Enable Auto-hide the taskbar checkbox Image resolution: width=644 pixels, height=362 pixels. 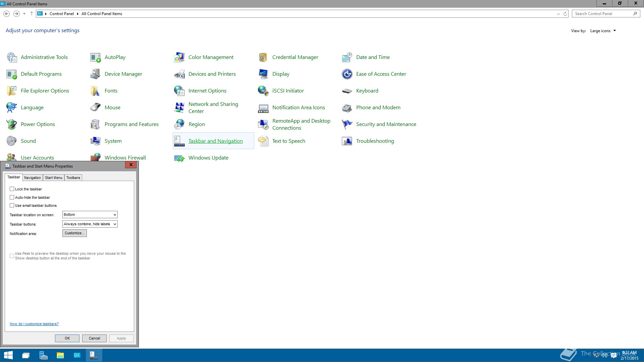(12, 197)
